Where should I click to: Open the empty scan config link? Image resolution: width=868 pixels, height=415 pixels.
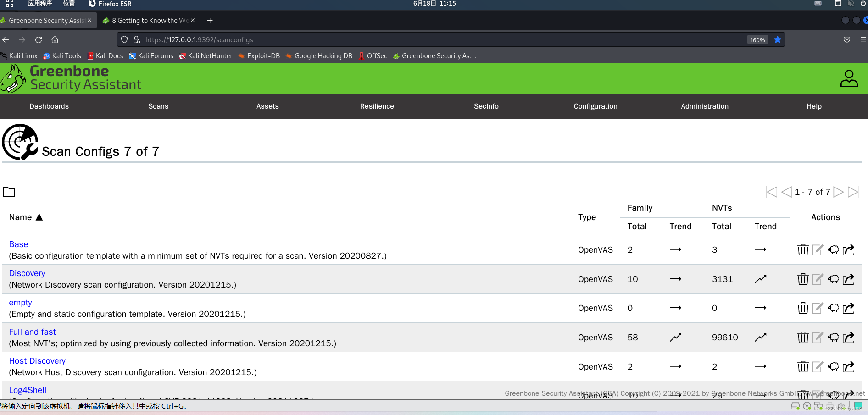tap(21, 303)
